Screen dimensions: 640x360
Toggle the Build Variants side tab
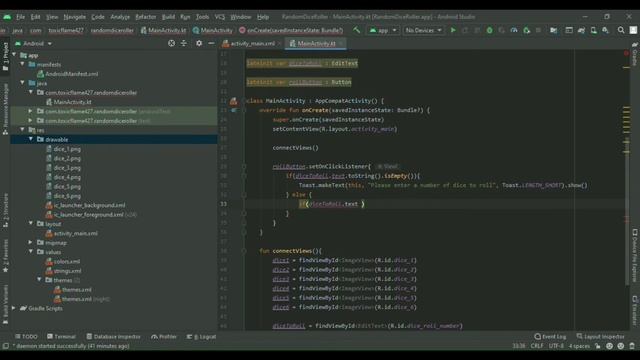(5, 304)
